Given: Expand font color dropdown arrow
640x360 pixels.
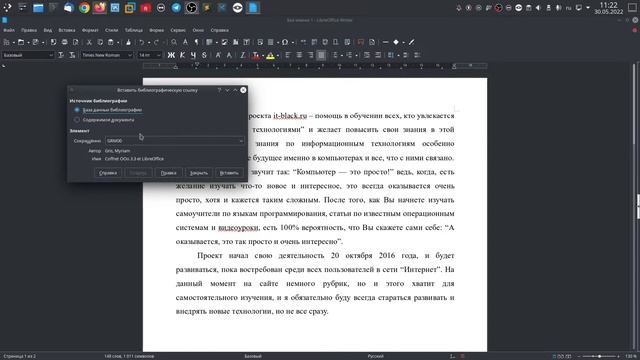Looking at the screenshot, I should [262, 56].
